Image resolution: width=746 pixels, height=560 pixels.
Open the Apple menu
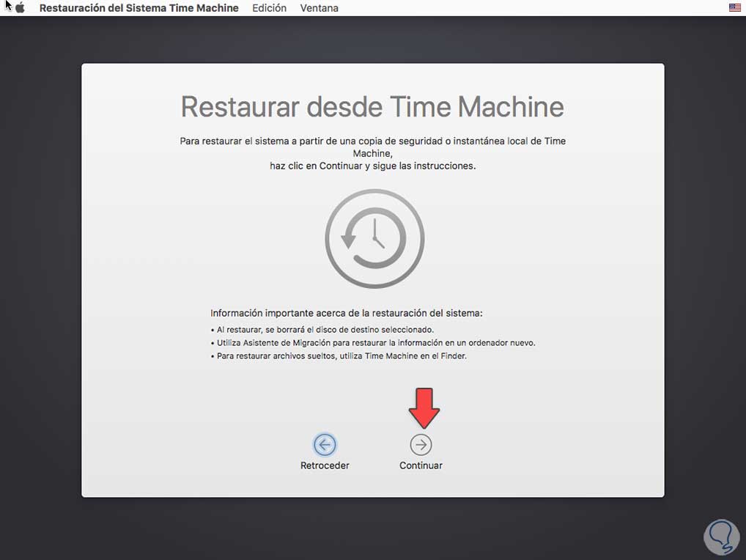[x=20, y=8]
